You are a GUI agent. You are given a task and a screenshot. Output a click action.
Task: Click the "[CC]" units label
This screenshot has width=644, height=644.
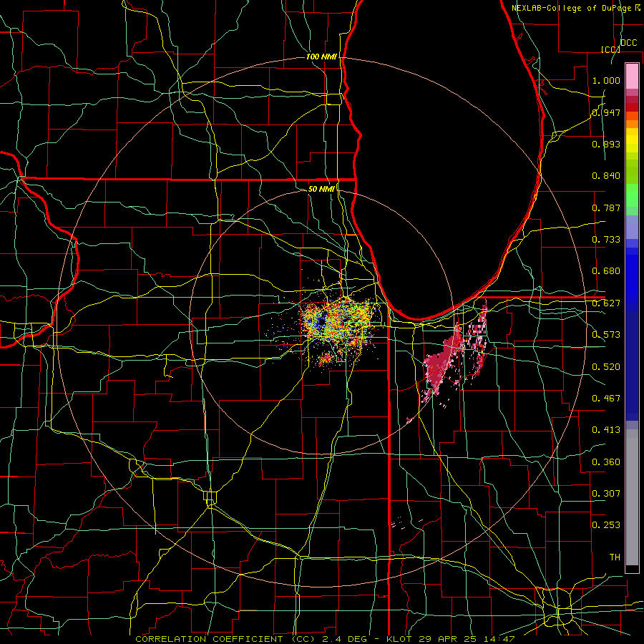click(x=610, y=49)
